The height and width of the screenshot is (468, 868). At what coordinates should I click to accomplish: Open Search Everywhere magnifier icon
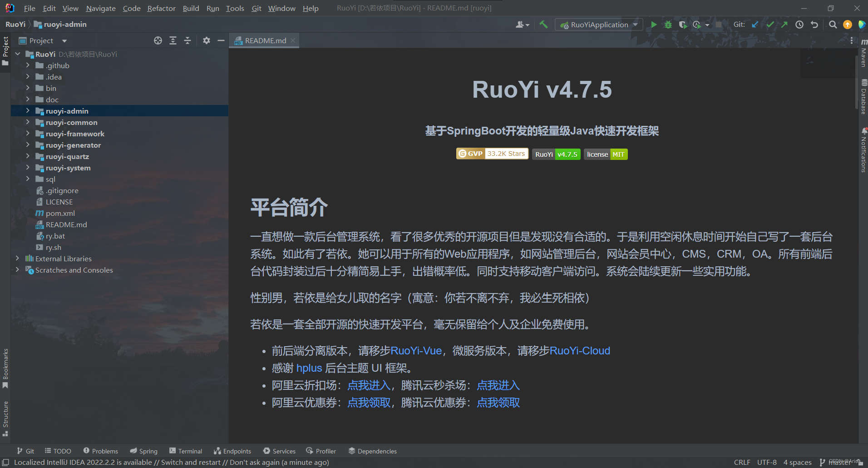pyautogui.click(x=833, y=25)
